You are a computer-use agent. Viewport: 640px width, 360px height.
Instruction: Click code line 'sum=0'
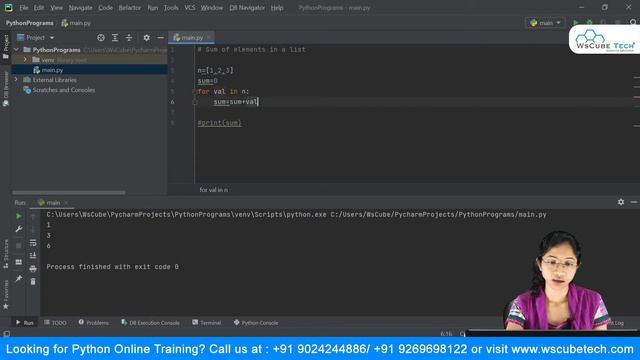pyautogui.click(x=207, y=81)
